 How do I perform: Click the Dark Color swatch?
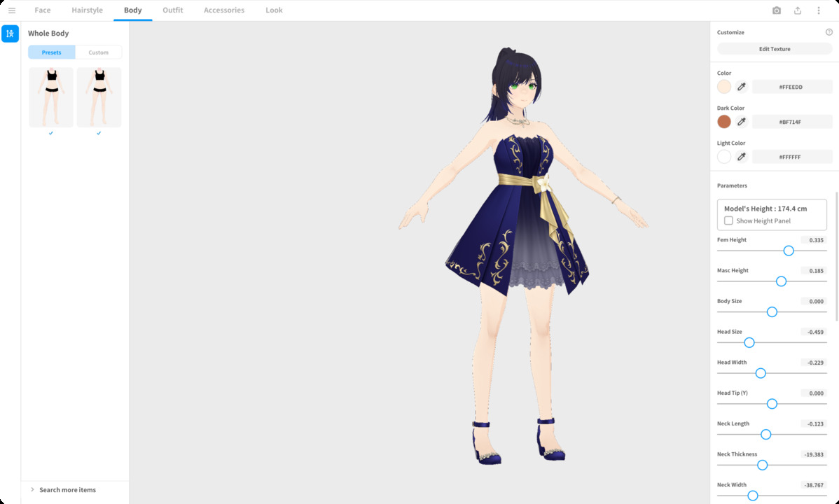pyautogui.click(x=724, y=122)
